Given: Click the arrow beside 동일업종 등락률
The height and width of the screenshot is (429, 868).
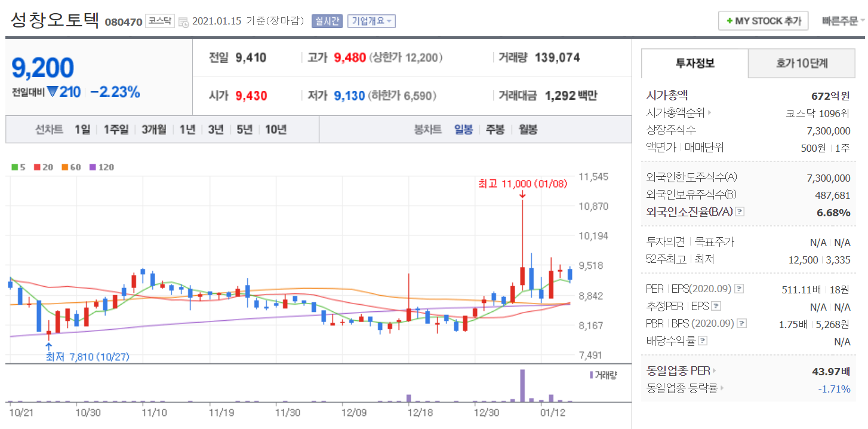Looking at the screenshot, I should pos(722,388).
